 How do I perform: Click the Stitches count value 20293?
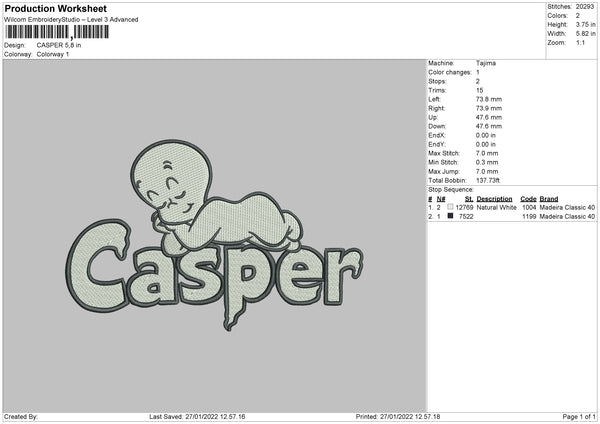585,7
